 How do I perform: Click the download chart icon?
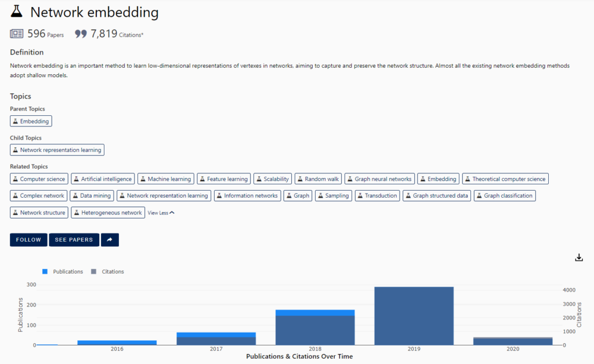click(x=578, y=257)
